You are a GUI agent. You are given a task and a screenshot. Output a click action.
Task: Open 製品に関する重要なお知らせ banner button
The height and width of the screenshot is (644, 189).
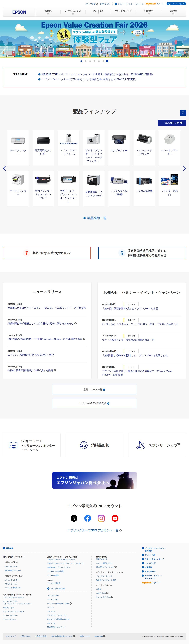point(47,253)
